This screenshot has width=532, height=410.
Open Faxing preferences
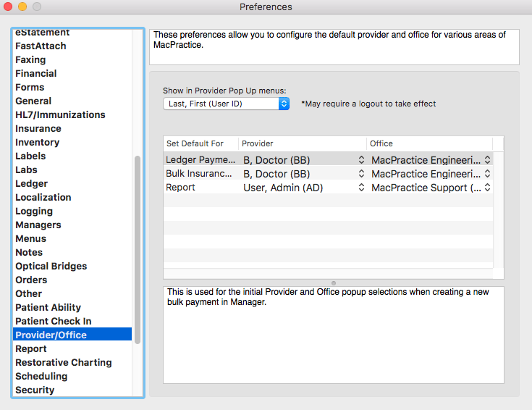pos(30,60)
